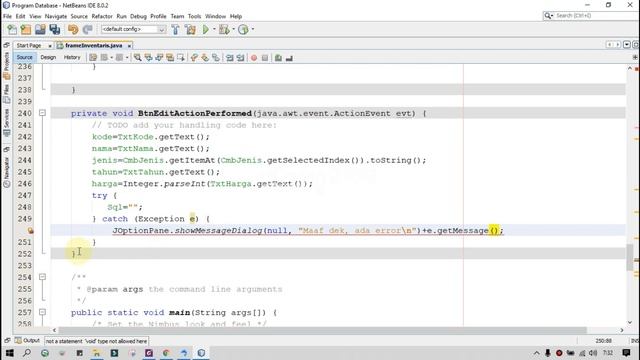640x360 pixels.
Task: Show the opened documents list dropdown
Action: point(627,44)
